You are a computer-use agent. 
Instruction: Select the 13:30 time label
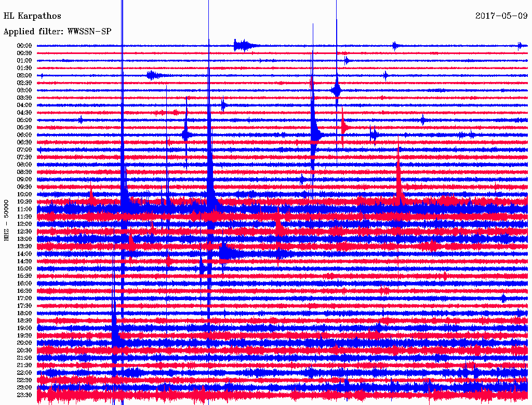[24, 247]
